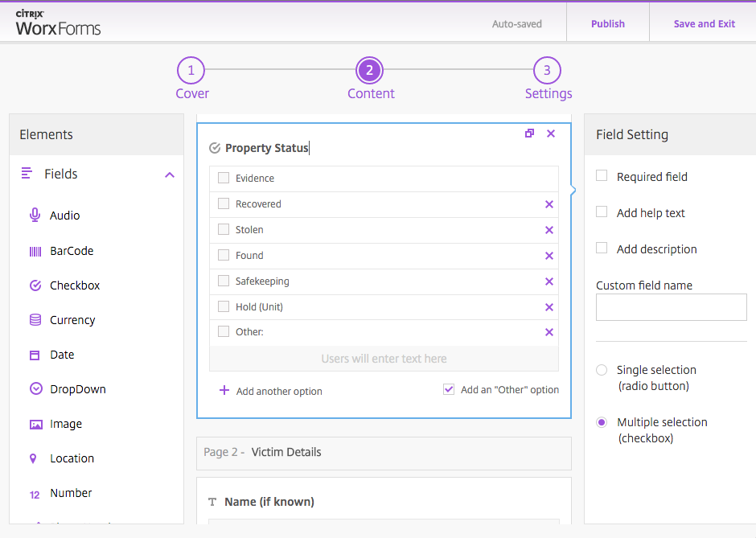Tick the Add help text checkbox

point(602,212)
